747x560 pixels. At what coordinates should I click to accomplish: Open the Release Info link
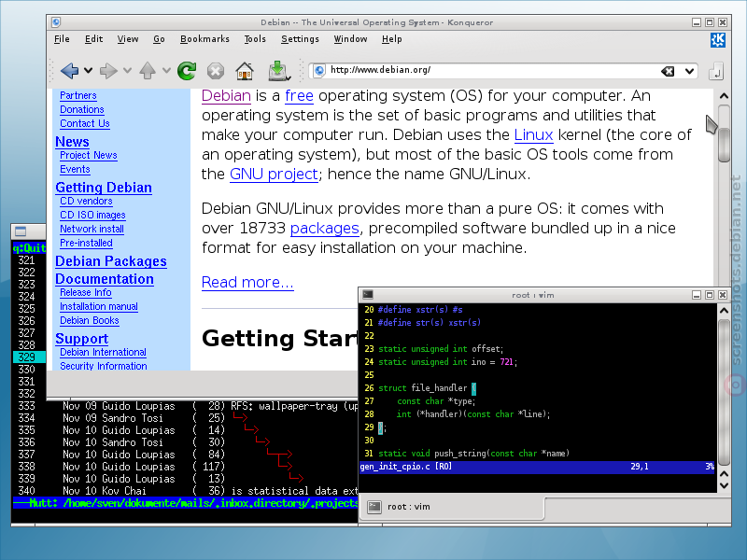tap(86, 292)
